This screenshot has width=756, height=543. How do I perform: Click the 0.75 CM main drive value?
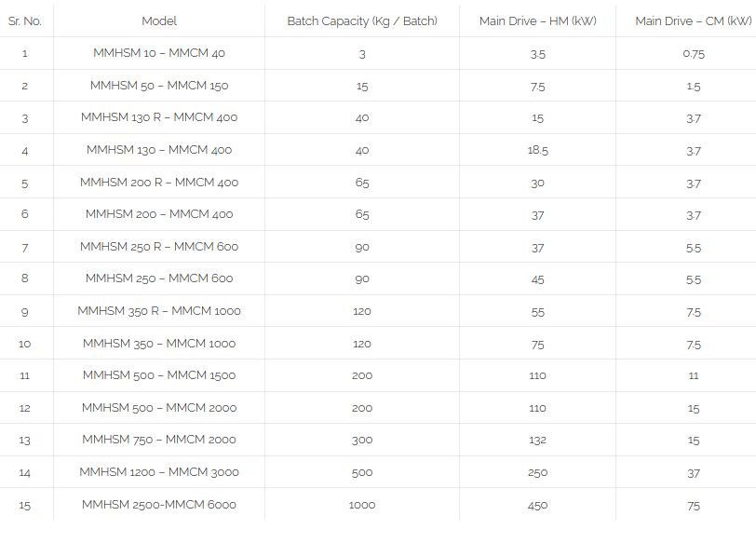(x=694, y=53)
